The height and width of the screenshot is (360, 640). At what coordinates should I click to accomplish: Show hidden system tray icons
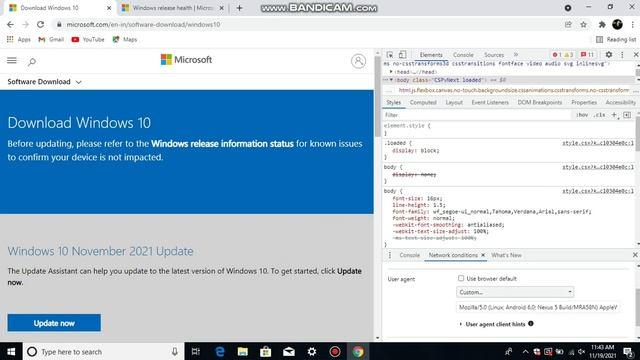tap(525, 351)
